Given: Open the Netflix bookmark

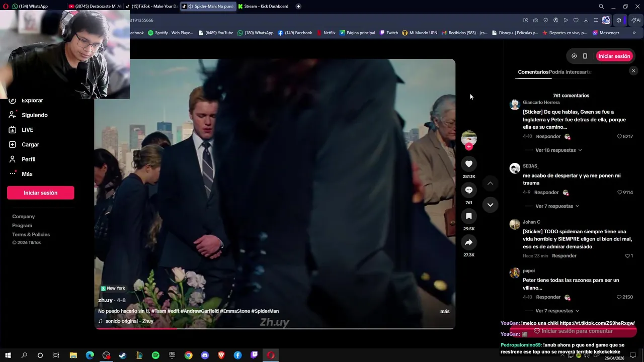Looking at the screenshot, I should (326, 33).
